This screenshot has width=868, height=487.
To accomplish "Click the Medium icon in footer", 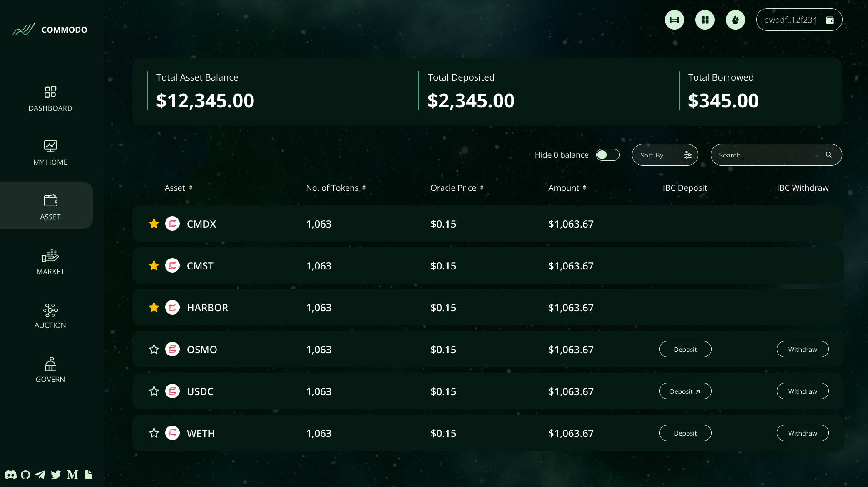I will (72, 475).
